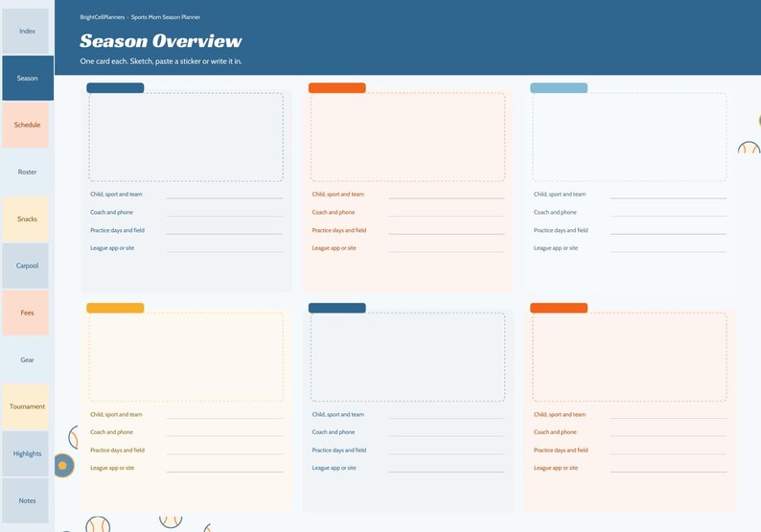The width and height of the screenshot is (761, 532).
Task: Select the Tournament tab
Action: click(x=26, y=406)
